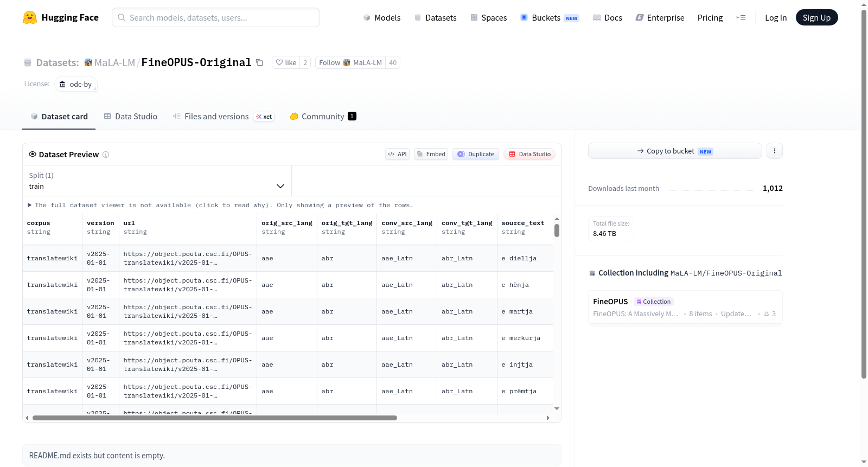Click the Duplicate button
868x467 pixels.
coord(476,154)
